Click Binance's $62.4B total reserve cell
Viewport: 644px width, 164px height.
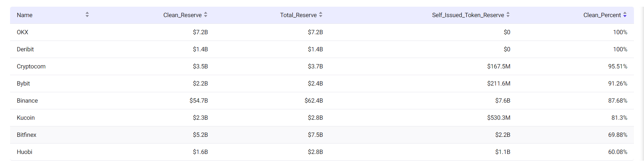(x=314, y=101)
